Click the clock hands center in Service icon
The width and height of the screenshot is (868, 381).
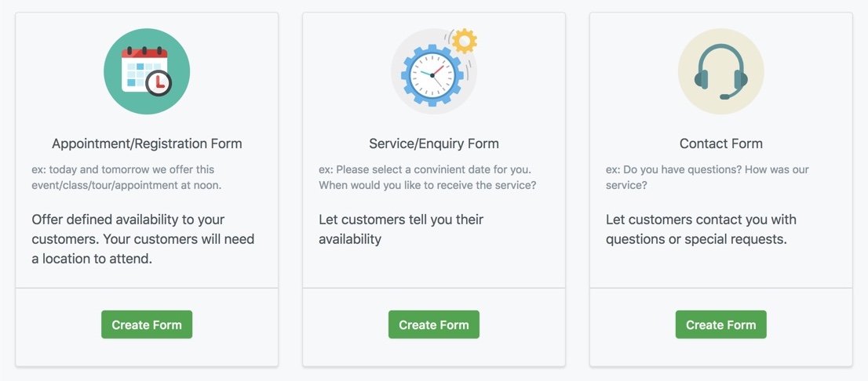[432, 75]
